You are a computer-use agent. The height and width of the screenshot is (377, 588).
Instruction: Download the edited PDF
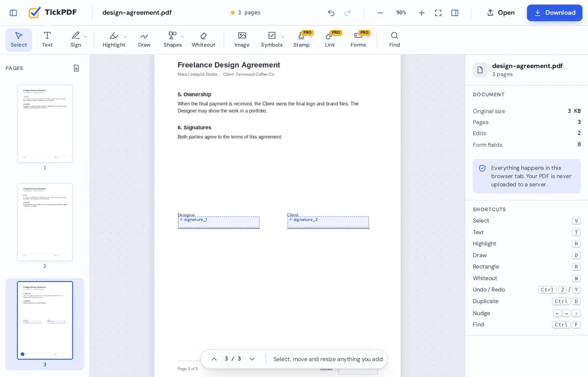coord(554,13)
